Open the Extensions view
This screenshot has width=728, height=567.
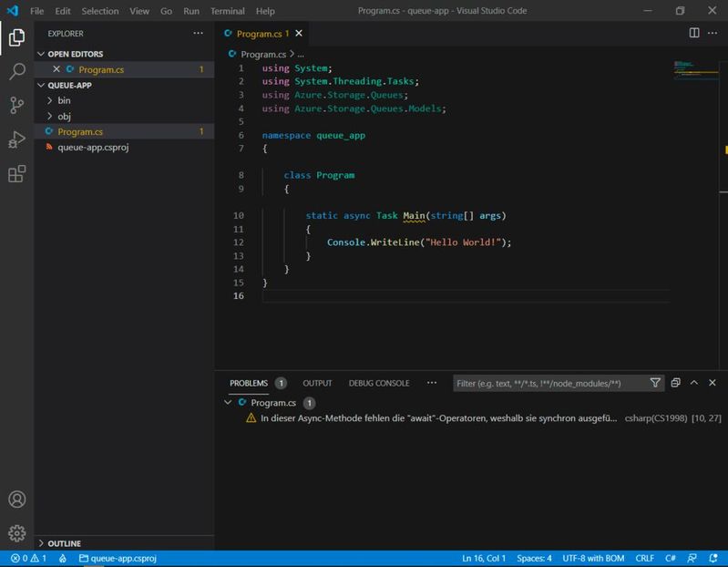click(16, 174)
